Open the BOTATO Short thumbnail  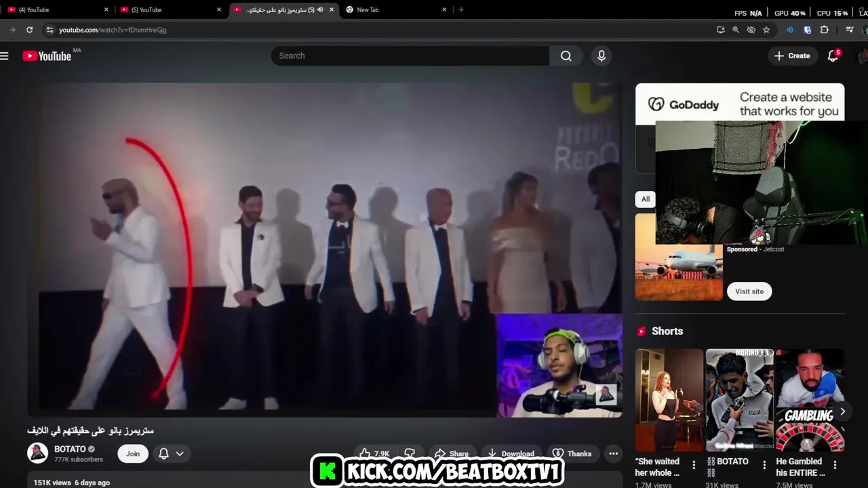740,400
